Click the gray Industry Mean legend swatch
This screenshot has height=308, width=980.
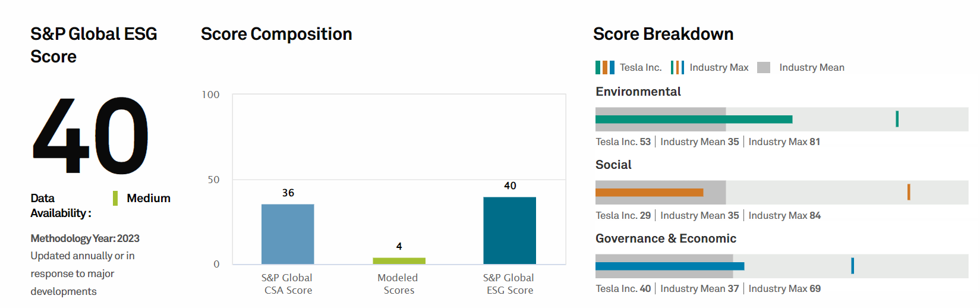tap(764, 67)
